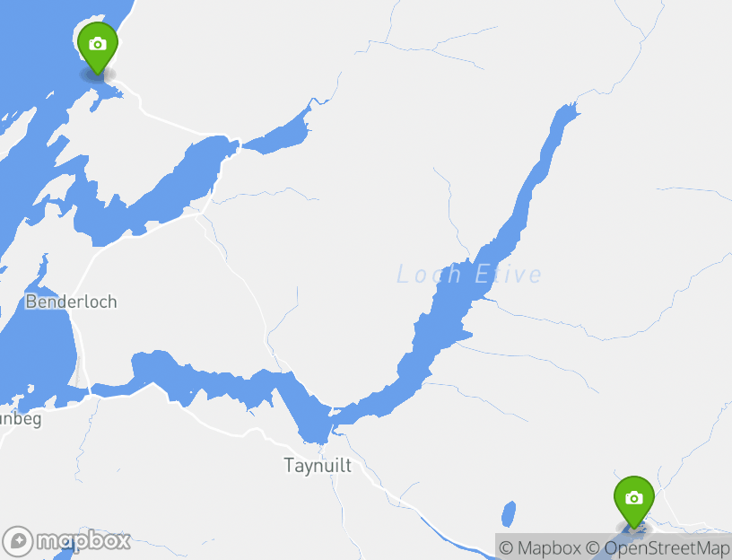Click the partially cut-off 'unbeg' place label
732x560 pixels.
21,419
